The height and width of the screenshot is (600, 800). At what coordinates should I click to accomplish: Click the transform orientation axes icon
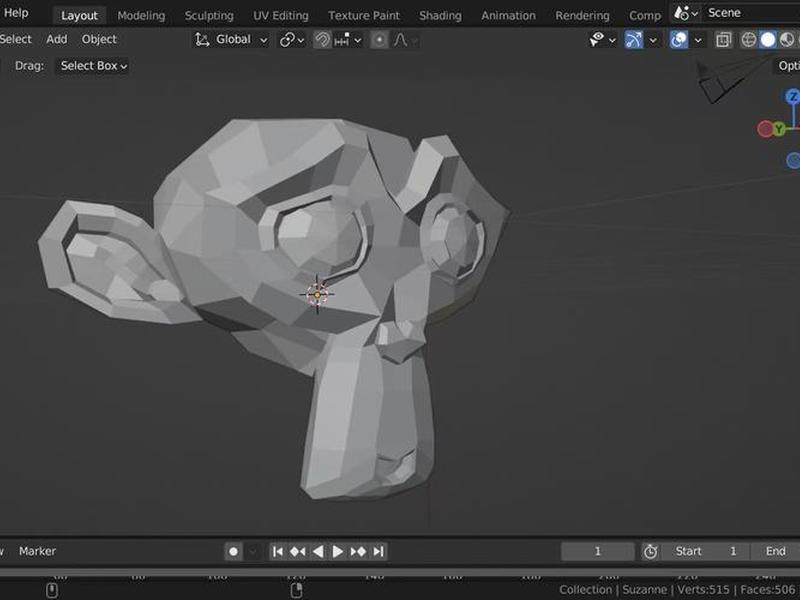(202, 39)
